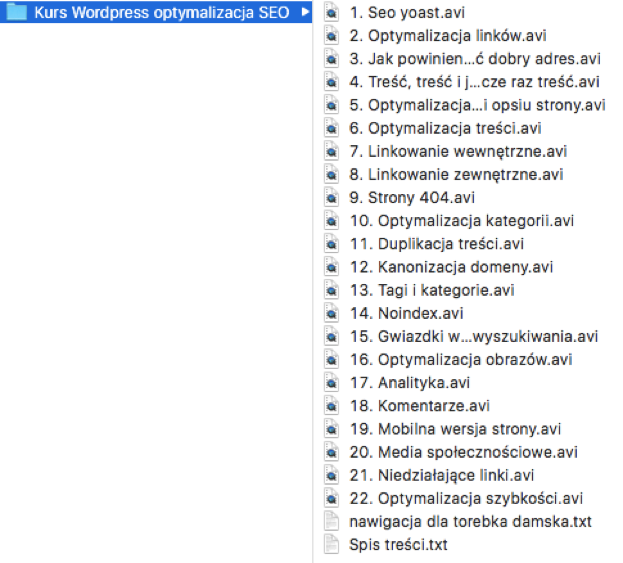The height and width of the screenshot is (563, 623).
Task: Select 15. Gwiazdki w…wyszukiwania.avi file name
Action: click(474, 336)
